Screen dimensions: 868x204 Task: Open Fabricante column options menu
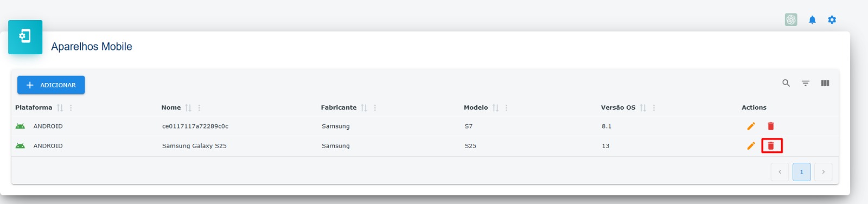point(375,108)
